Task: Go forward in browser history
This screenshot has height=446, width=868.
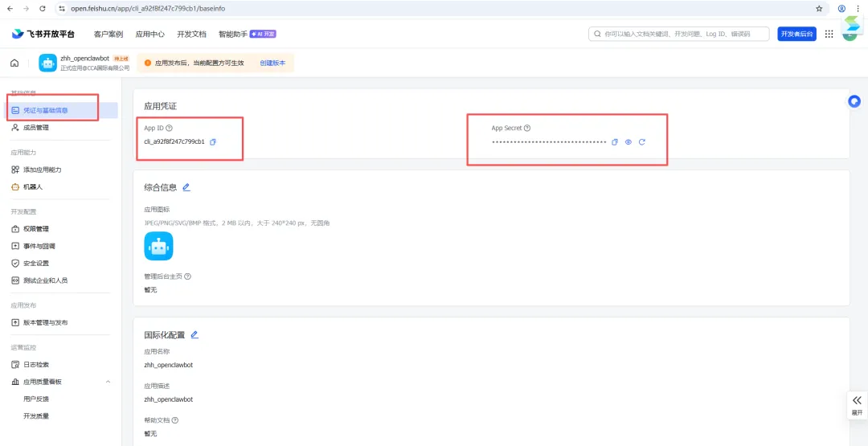Action: [x=26, y=9]
